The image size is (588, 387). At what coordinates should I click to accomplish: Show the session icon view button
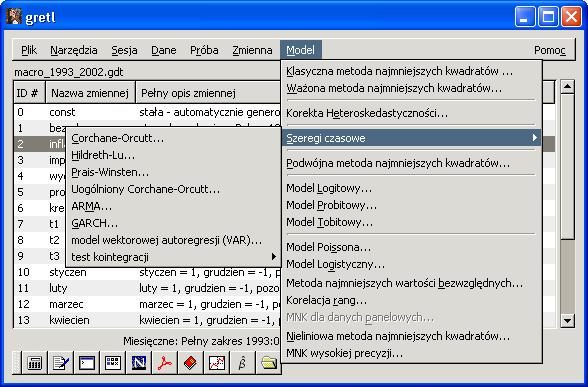(113, 363)
